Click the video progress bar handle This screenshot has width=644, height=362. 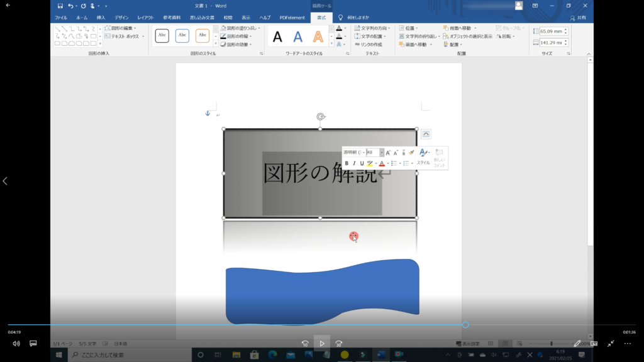(465, 325)
